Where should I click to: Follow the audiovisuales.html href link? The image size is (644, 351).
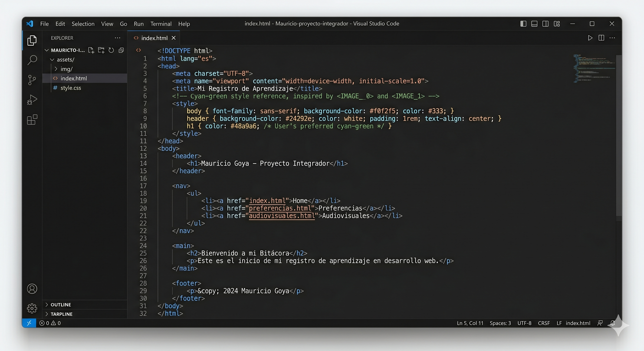pyautogui.click(x=282, y=216)
